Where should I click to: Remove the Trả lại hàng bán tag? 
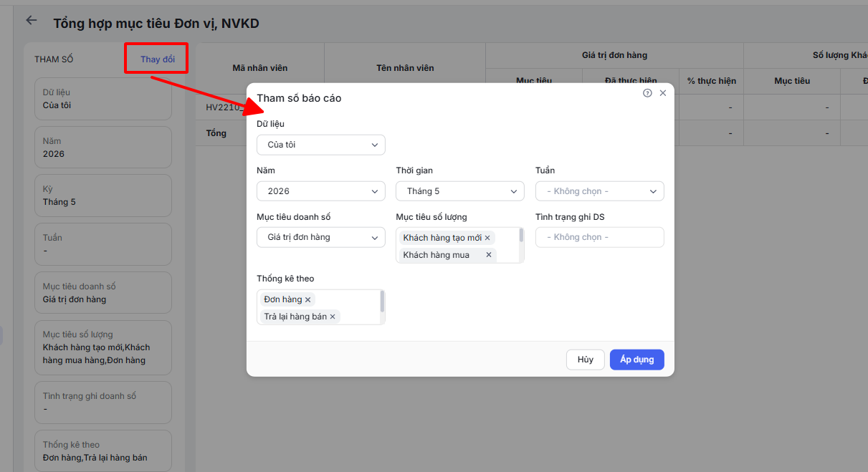[333, 317]
